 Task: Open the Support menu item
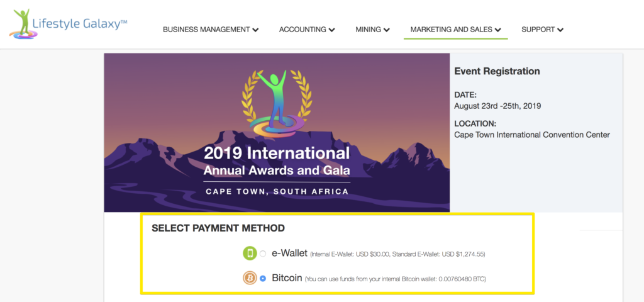click(x=543, y=30)
